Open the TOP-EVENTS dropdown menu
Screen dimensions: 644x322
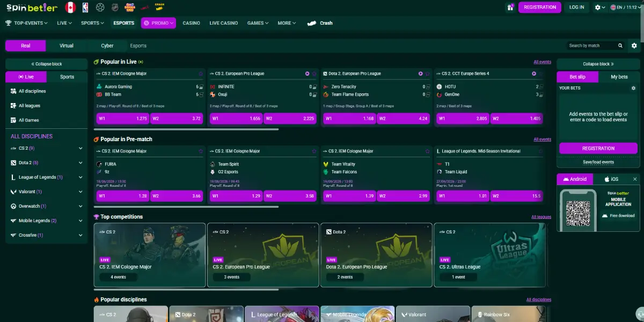coord(27,23)
